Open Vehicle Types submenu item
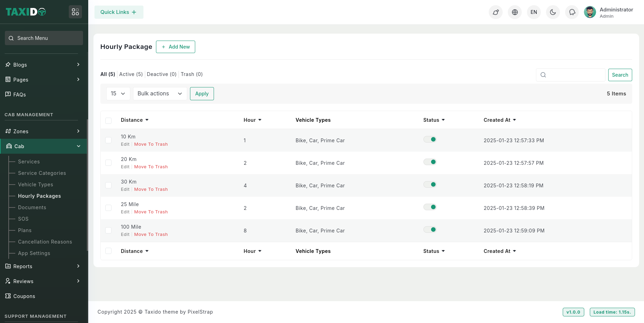Viewport: 644px width, 323px height. tap(35, 185)
